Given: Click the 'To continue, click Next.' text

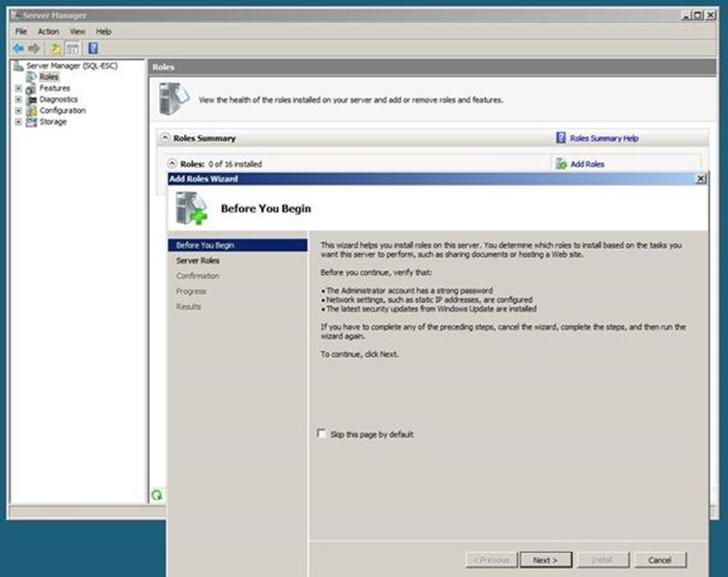Looking at the screenshot, I should tap(360, 354).
